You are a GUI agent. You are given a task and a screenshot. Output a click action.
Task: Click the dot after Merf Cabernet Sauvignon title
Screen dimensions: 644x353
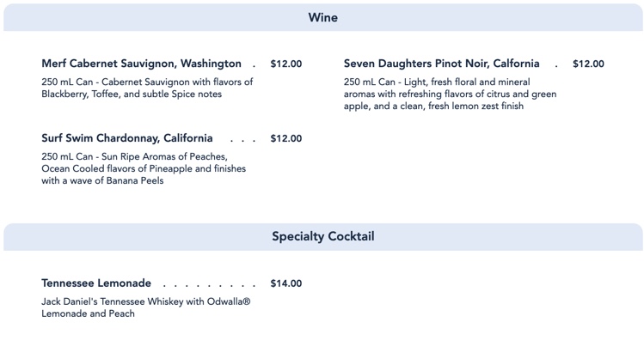click(x=254, y=65)
